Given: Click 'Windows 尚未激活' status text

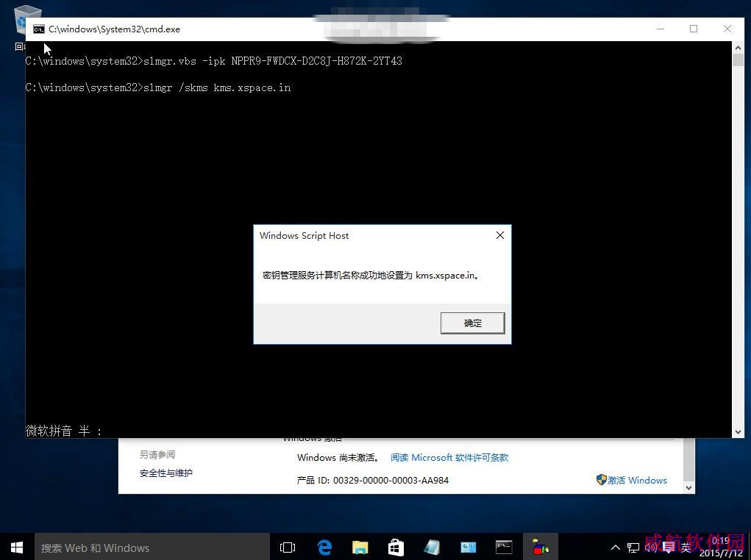Looking at the screenshot, I should tap(338, 458).
